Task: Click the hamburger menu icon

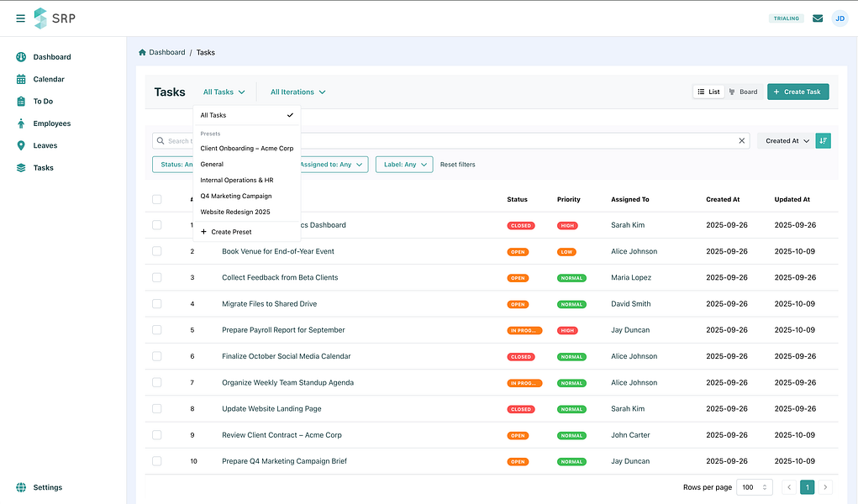Action: pos(21,18)
